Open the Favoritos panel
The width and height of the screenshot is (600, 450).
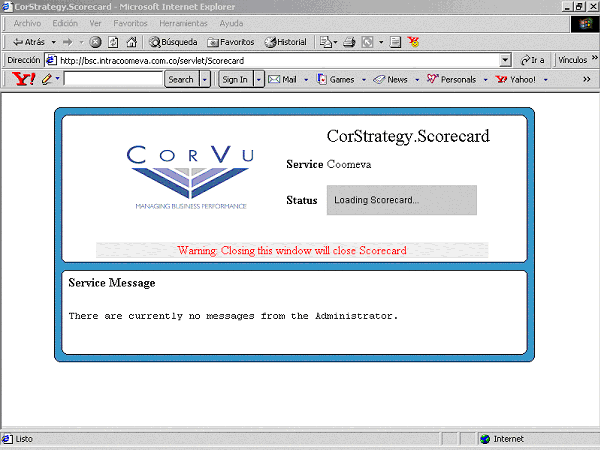click(230, 42)
